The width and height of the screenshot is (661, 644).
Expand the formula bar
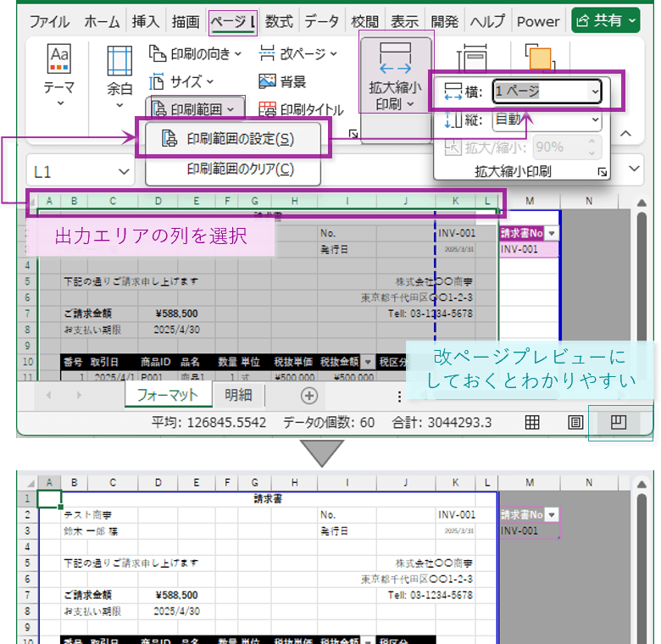point(634,169)
